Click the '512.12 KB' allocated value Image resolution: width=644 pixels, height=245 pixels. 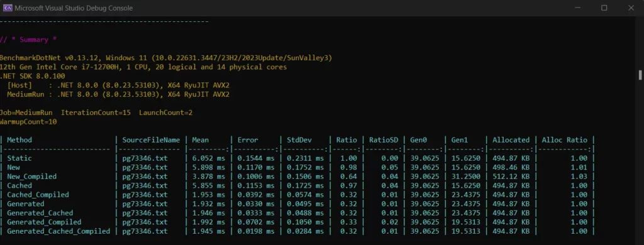coord(511,177)
